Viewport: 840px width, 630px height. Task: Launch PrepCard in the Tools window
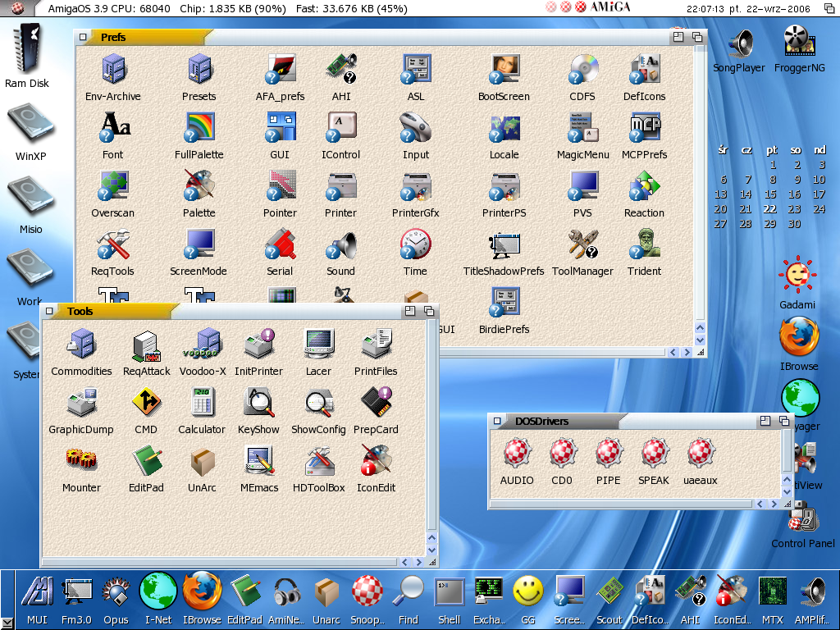(x=376, y=402)
